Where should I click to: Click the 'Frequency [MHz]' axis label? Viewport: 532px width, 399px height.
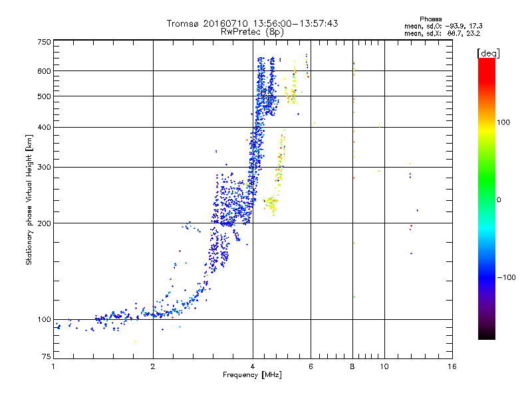252,375
